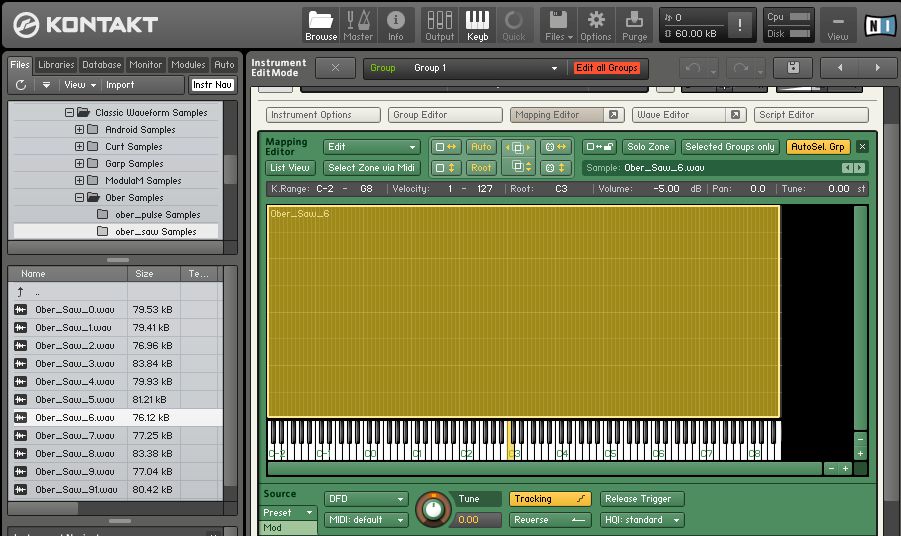Click the exclamation panic button
Screen dimensions: 901x536
tap(740, 25)
